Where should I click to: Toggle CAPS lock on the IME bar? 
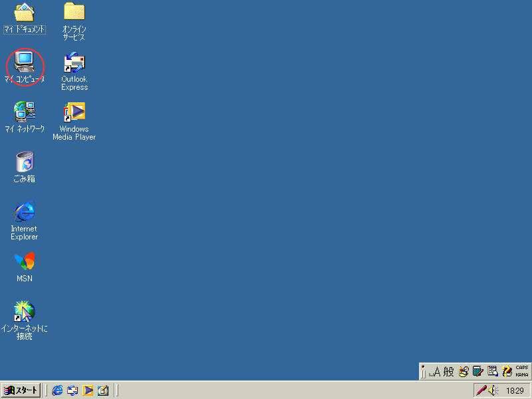522,368
